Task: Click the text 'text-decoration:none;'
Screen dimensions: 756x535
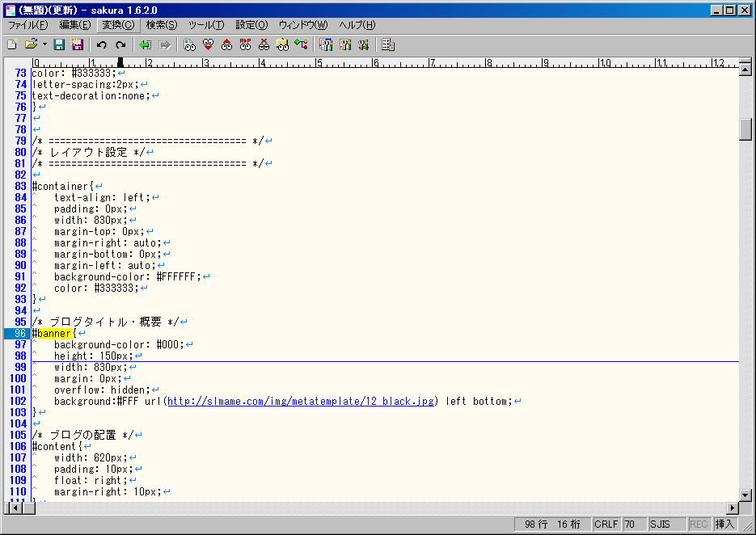Action: [91, 95]
